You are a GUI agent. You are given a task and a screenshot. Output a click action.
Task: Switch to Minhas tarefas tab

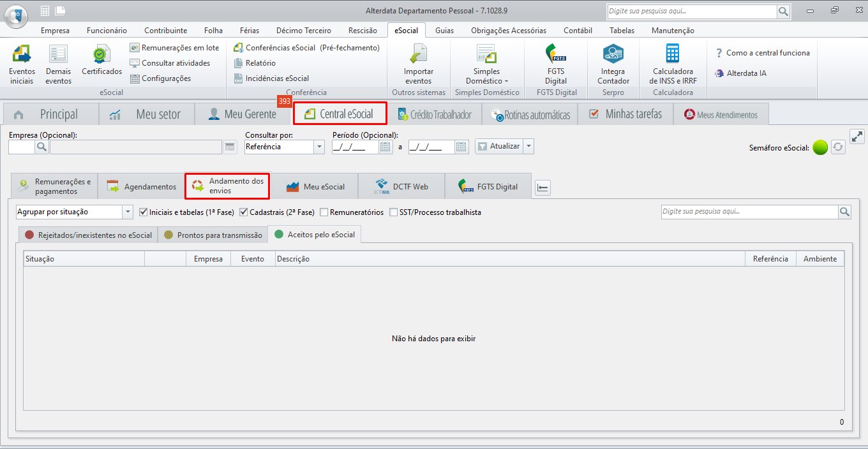pos(625,114)
